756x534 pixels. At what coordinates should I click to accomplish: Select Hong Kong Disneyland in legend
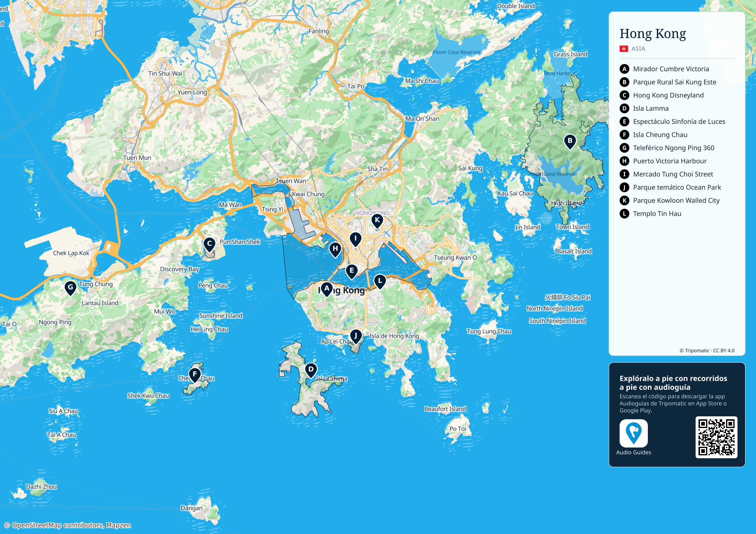[668, 95]
